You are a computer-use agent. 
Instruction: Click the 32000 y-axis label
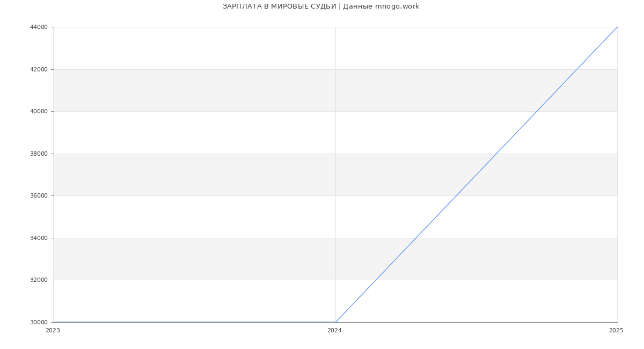[39, 280]
